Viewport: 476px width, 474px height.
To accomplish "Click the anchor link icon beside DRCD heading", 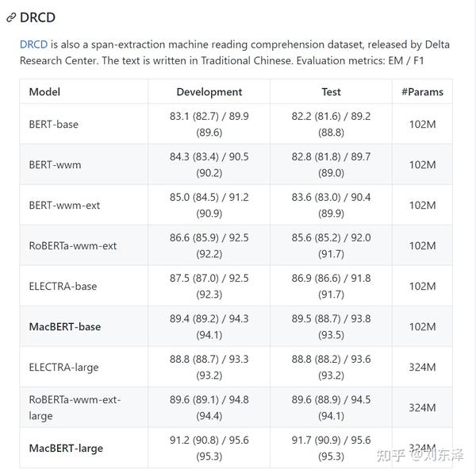I will point(11,17).
